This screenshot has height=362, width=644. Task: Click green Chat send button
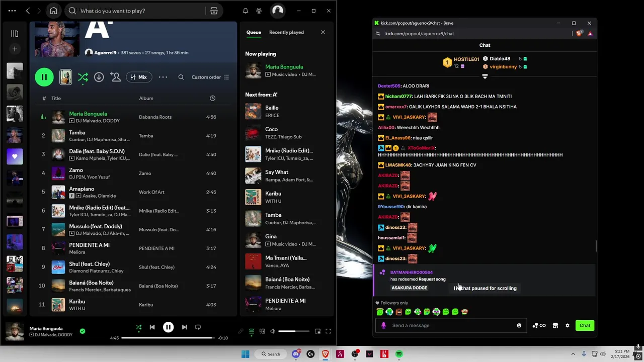(585, 325)
